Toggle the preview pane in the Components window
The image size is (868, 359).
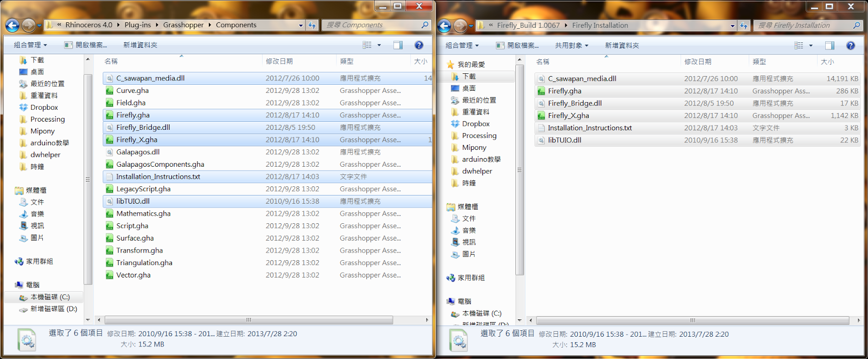pos(398,45)
